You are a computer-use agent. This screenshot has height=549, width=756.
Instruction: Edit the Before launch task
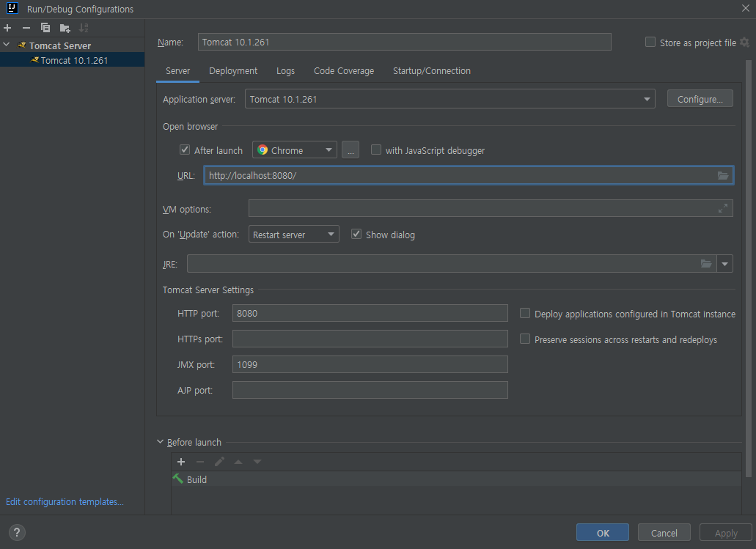coord(219,462)
